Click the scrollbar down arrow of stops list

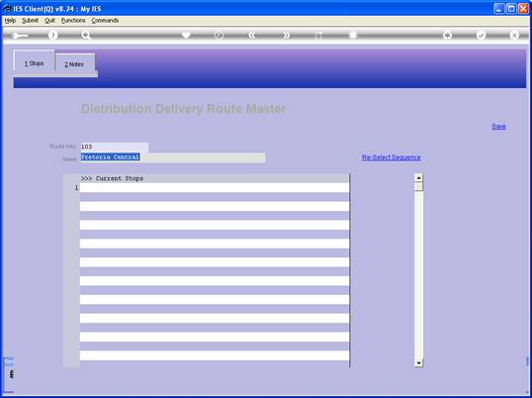tap(418, 363)
